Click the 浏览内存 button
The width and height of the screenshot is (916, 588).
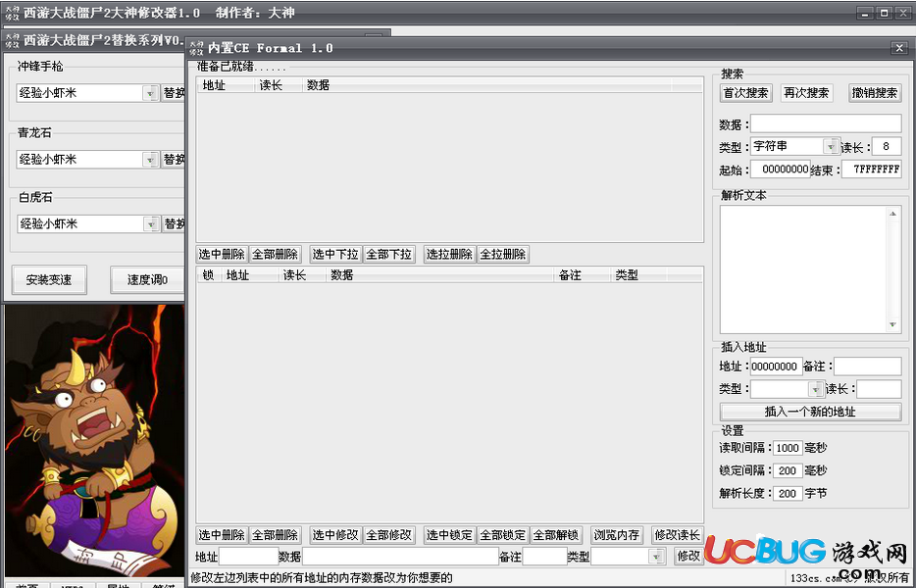(x=617, y=535)
